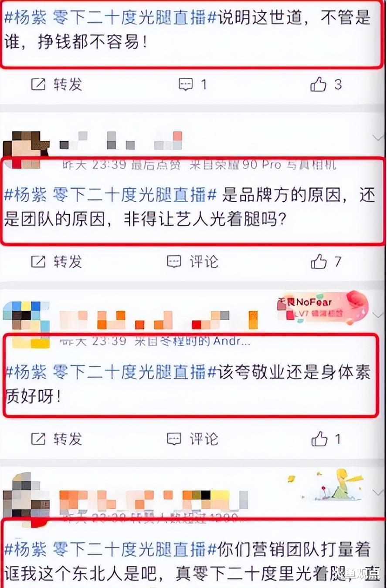Tap the repost icon under the first post
Screen dimensions: 387x588
tap(38, 84)
